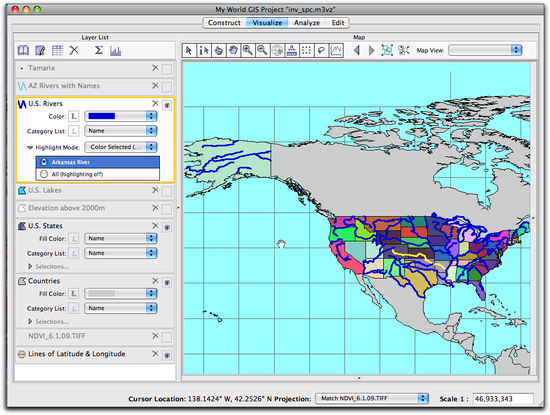The height and width of the screenshot is (415, 550).
Task: Hide the Countries layer
Action: (x=167, y=282)
